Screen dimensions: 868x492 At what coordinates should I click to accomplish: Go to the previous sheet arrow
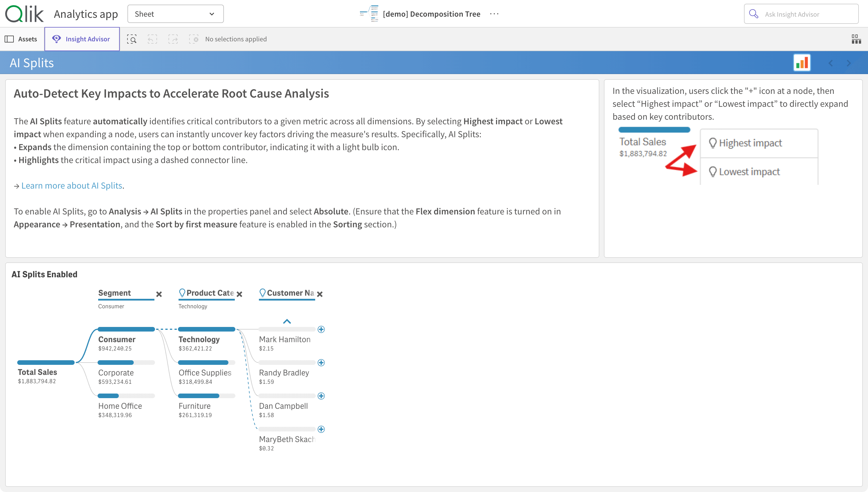[830, 63]
